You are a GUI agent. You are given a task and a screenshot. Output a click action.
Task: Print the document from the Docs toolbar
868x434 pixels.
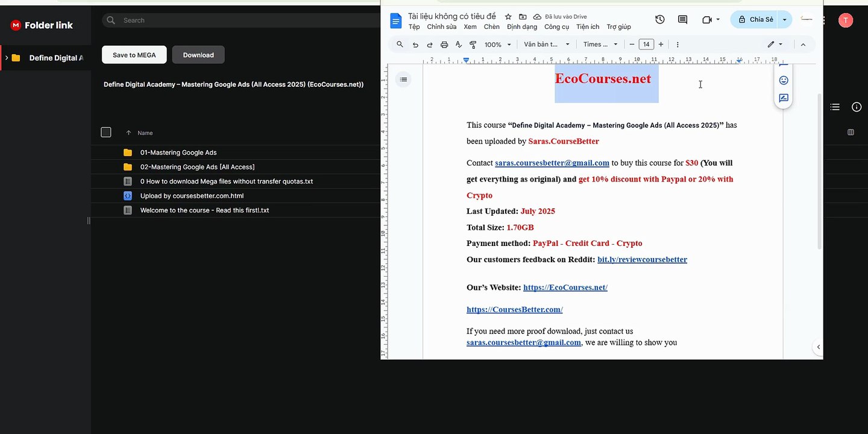pyautogui.click(x=444, y=45)
